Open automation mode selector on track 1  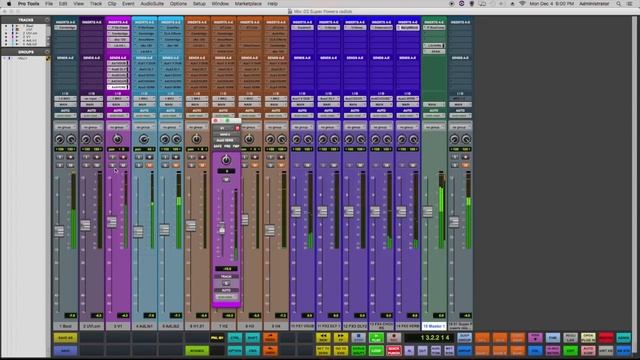[65, 116]
